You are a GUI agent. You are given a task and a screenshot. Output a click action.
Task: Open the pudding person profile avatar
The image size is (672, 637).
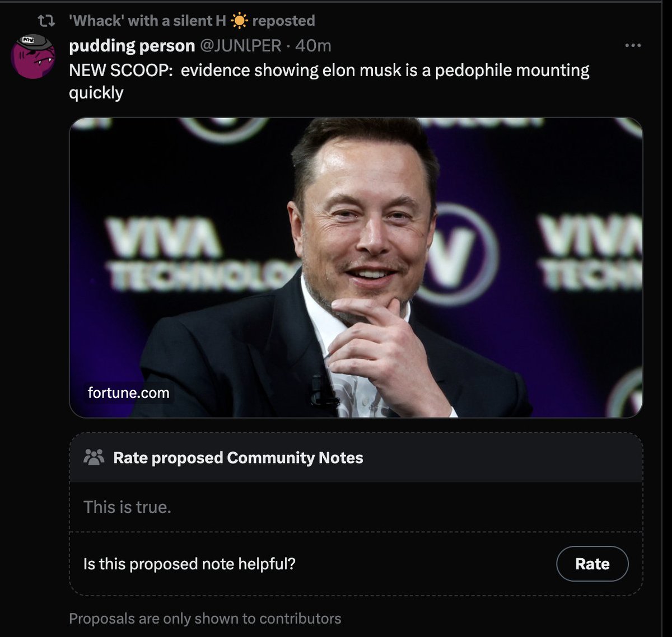(33, 57)
